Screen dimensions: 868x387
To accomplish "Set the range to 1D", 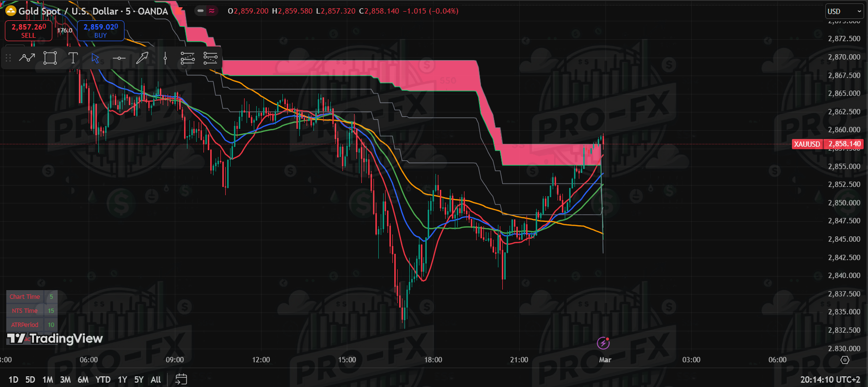I will coord(14,380).
